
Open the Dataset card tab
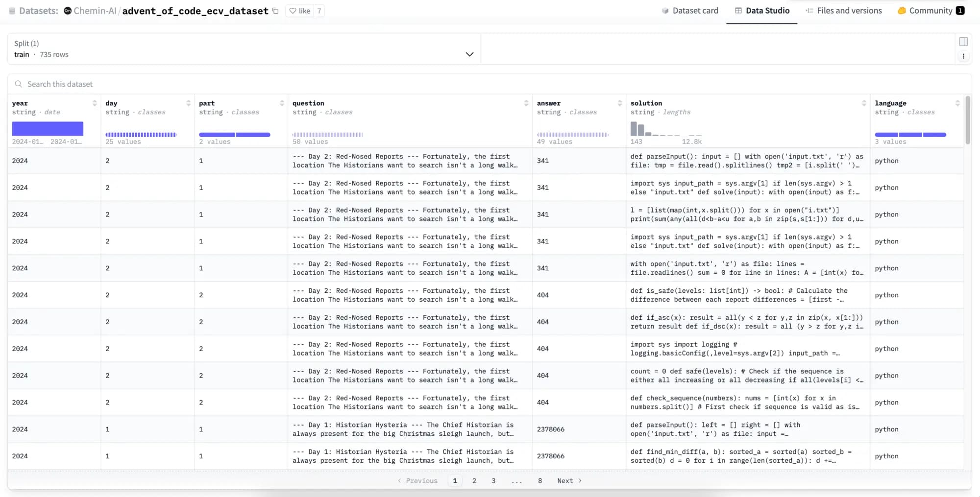(689, 11)
